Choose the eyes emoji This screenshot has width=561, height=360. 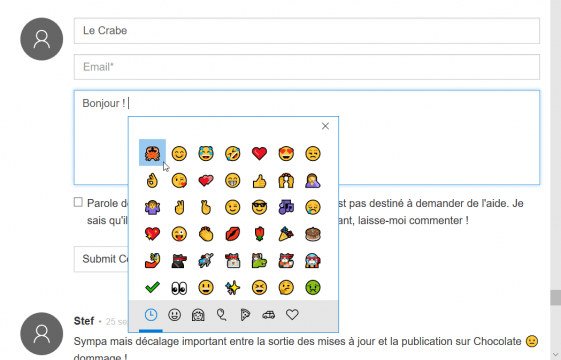tap(179, 288)
